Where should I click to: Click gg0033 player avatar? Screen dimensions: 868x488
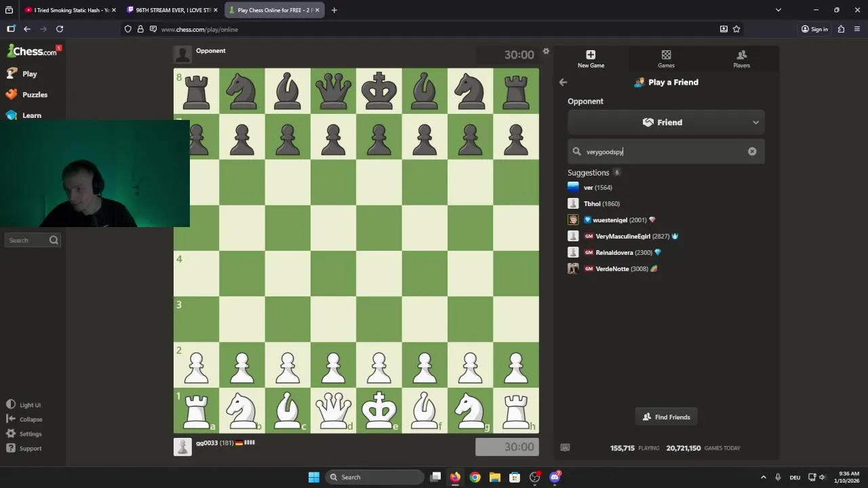point(182,447)
